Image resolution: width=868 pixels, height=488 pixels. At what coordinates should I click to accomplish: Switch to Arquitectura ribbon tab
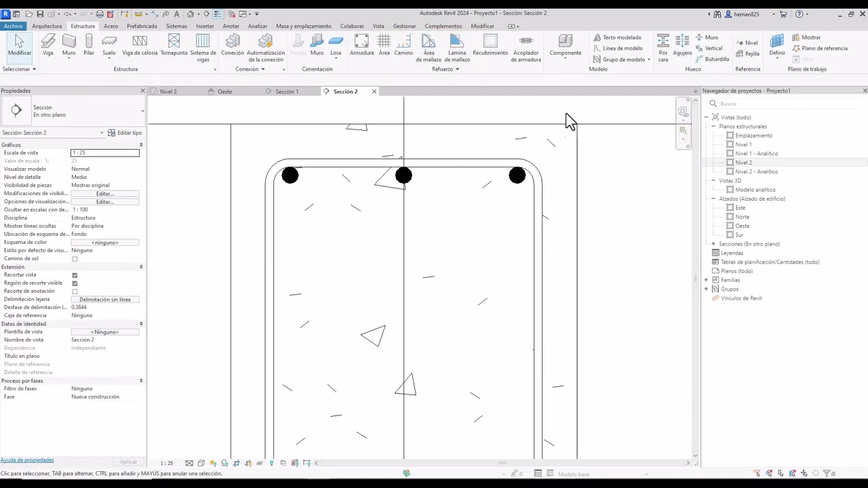click(47, 26)
